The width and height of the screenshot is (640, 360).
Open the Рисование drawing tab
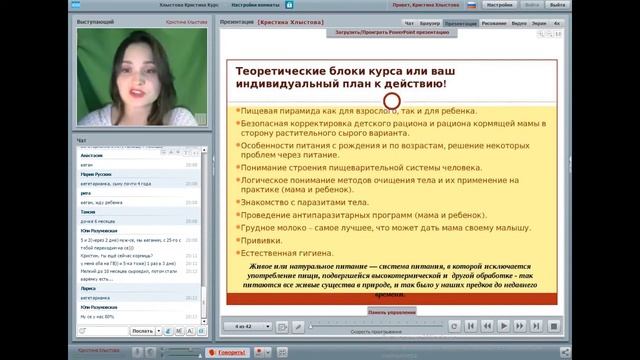(494, 23)
